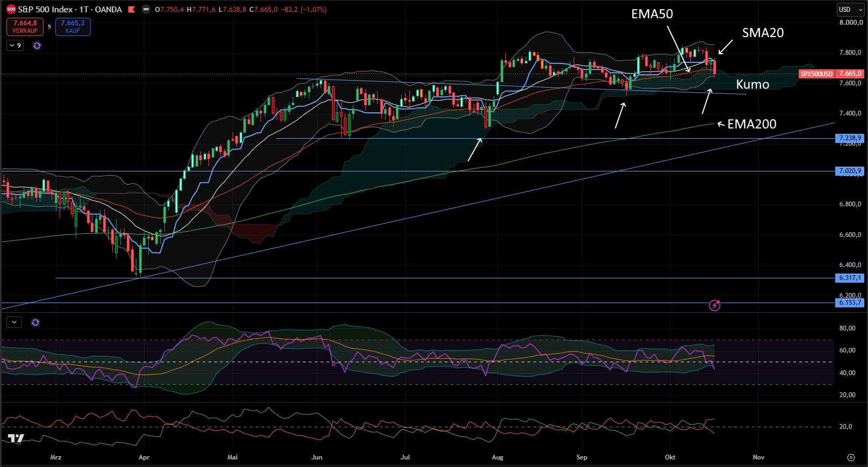This screenshot has height=467, width=868.
Task: Click the Mai label on the time axis
Action: [233, 457]
